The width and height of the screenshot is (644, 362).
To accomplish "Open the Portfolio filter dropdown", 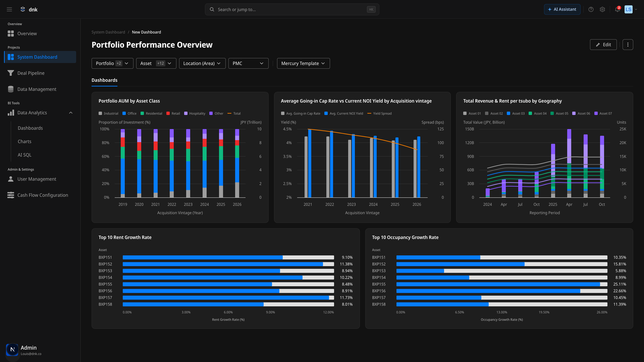I will coord(112,63).
